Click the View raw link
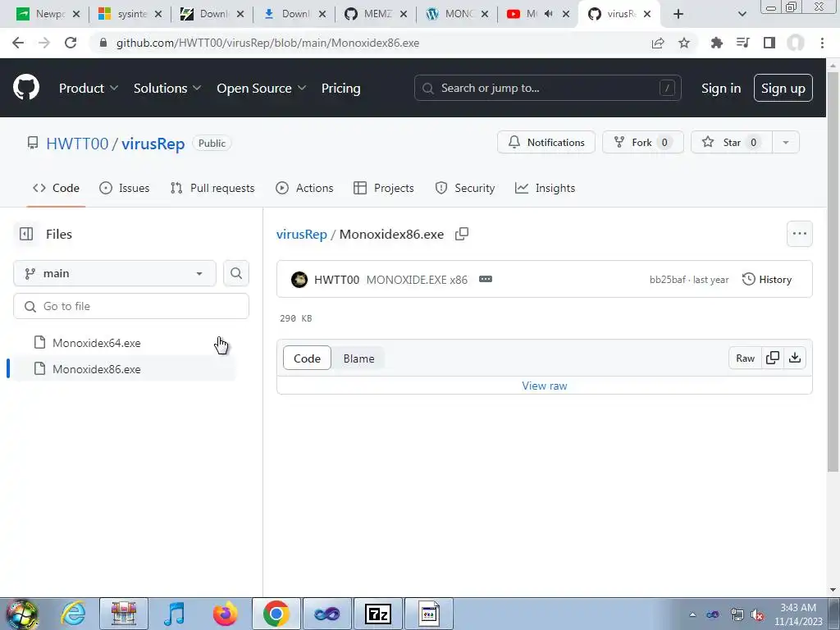 (x=545, y=386)
